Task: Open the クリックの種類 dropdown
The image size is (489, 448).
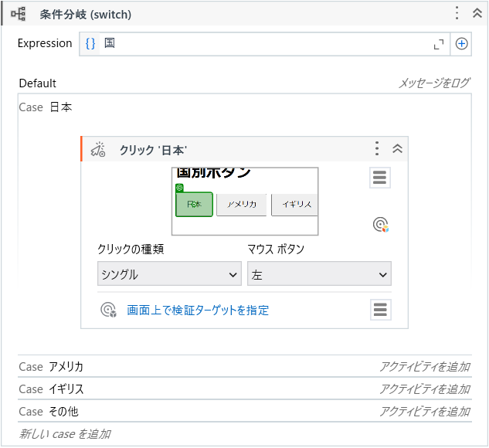Action: (169, 274)
